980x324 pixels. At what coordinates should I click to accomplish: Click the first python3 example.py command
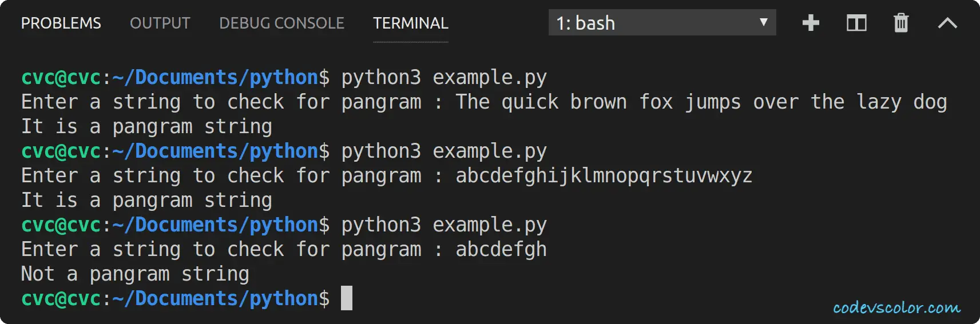pyautogui.click(x=444, y=78)
